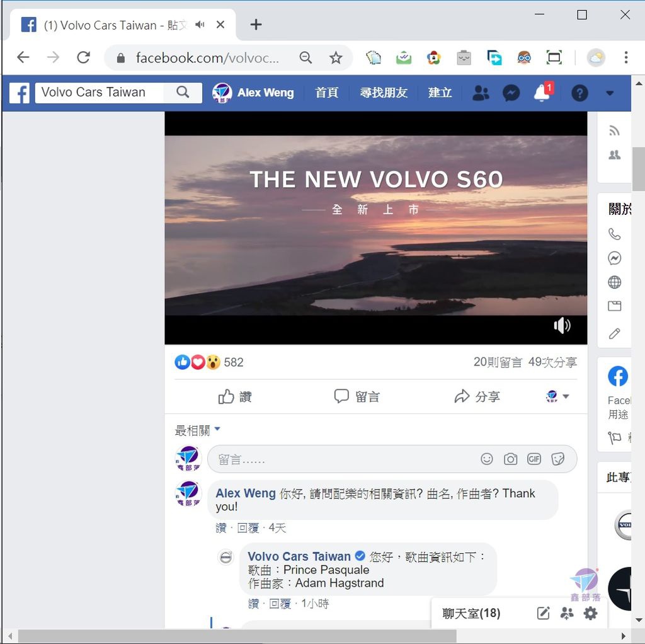Mute the tab audio speaker icon
The width and height of the screenshot is (645, 644).
click(200, 25)
